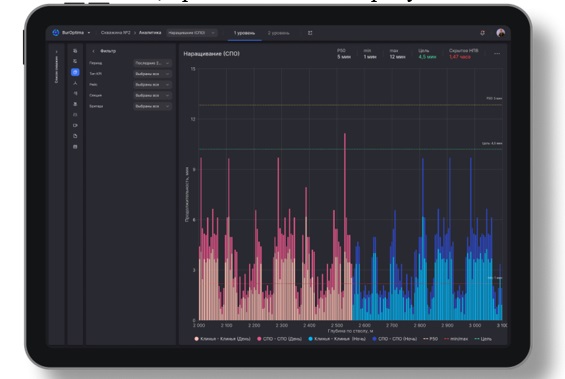Click the BurOptima logo icon
565x379 pixels.
pyautogui.click(x=56, y=33)
